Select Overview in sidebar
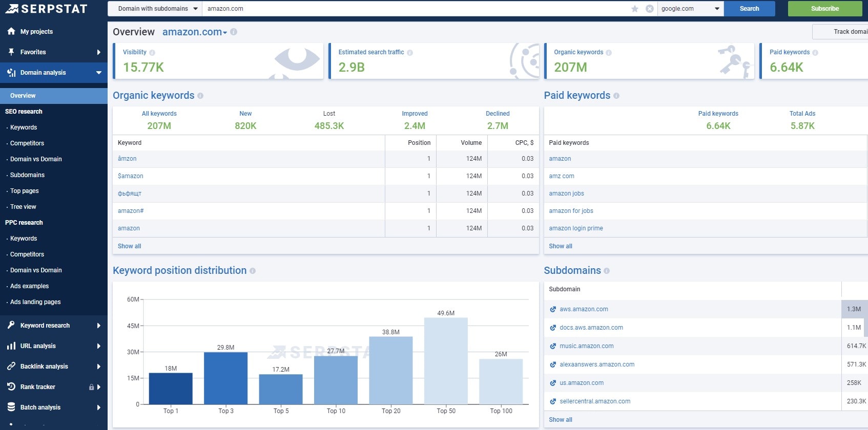This screenshot has height=430, width=868. (x=54, y=96)
